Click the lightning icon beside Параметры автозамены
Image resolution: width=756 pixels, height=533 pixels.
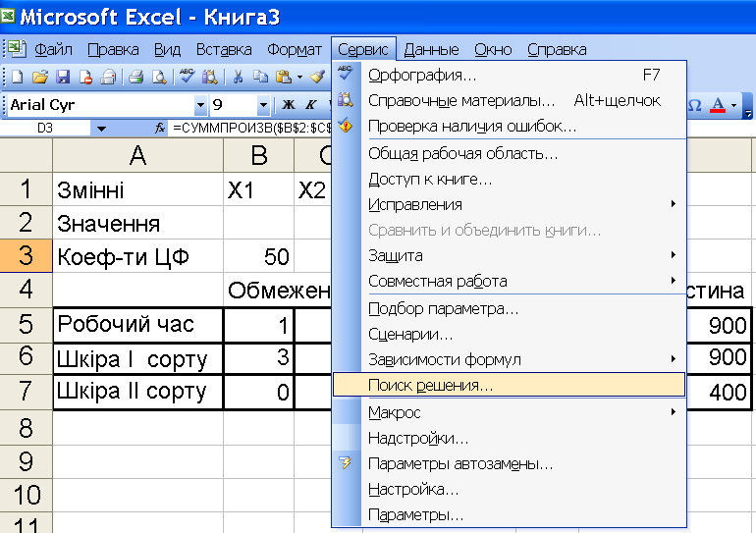point(346,463)
